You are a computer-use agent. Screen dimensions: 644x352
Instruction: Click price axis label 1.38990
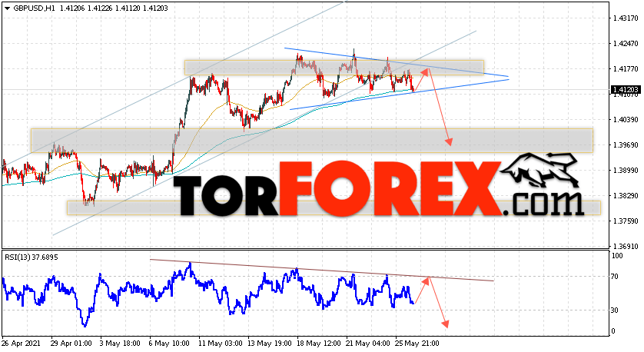click(x=626, y=171)
